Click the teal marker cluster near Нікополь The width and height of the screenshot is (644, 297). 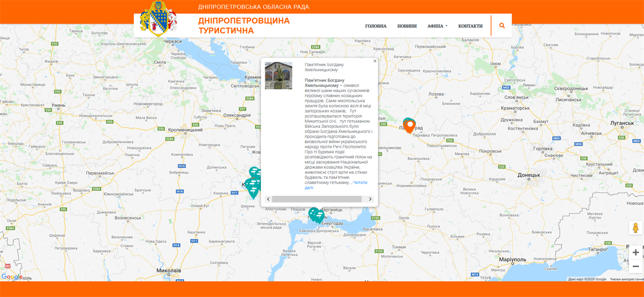point(316,215)
